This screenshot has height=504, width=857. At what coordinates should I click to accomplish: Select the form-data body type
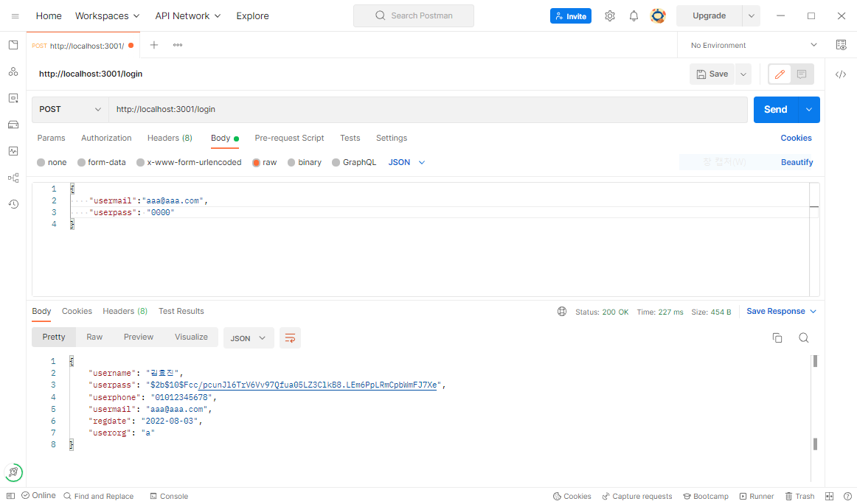[101, 162]
